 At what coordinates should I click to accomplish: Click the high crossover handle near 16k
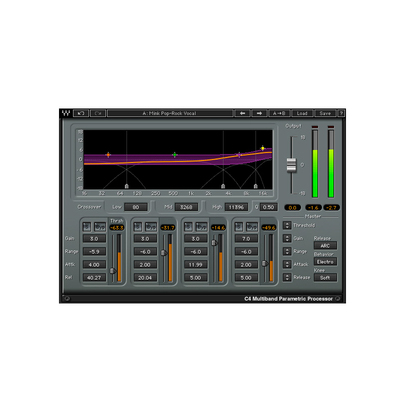[x=256, y=186]
